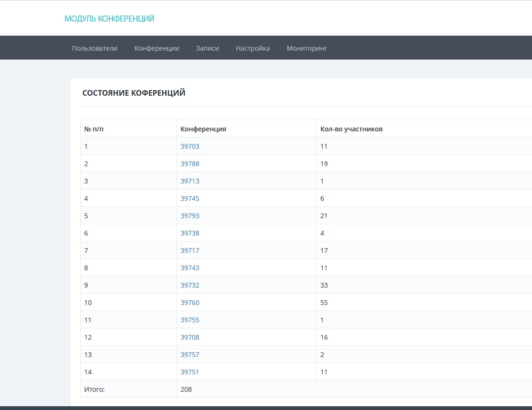
Task: Select conference 39757
Action: (190, 354)
